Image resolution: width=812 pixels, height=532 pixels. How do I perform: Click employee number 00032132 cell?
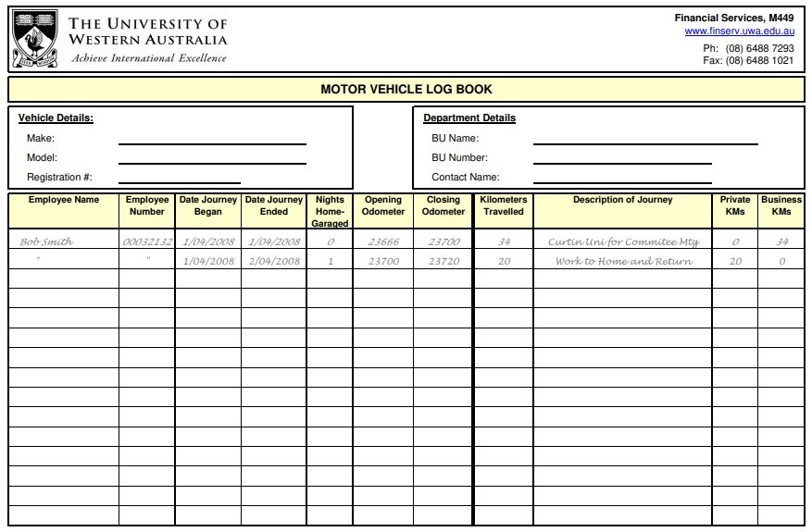(147, 241)
